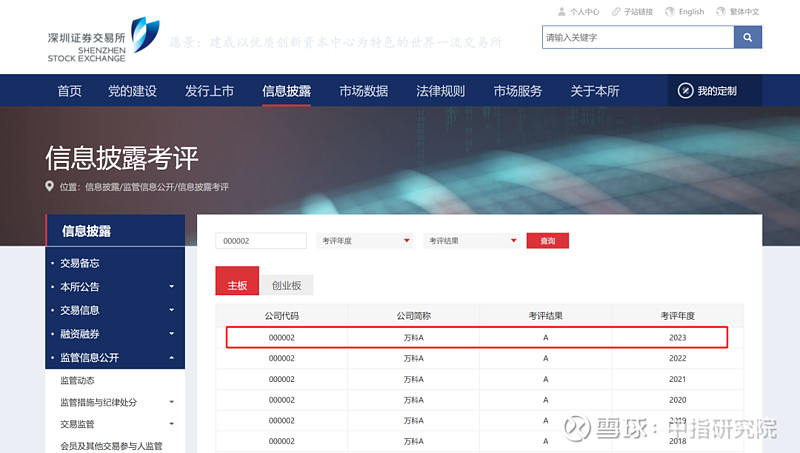Click the 繁体中文 language icon

pos(723,12)
